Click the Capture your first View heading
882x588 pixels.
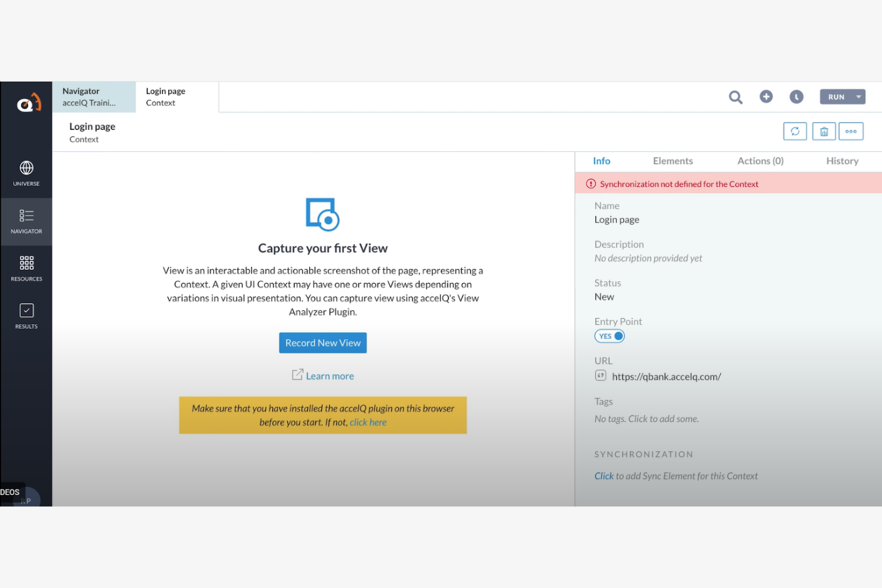coord(322,248)
